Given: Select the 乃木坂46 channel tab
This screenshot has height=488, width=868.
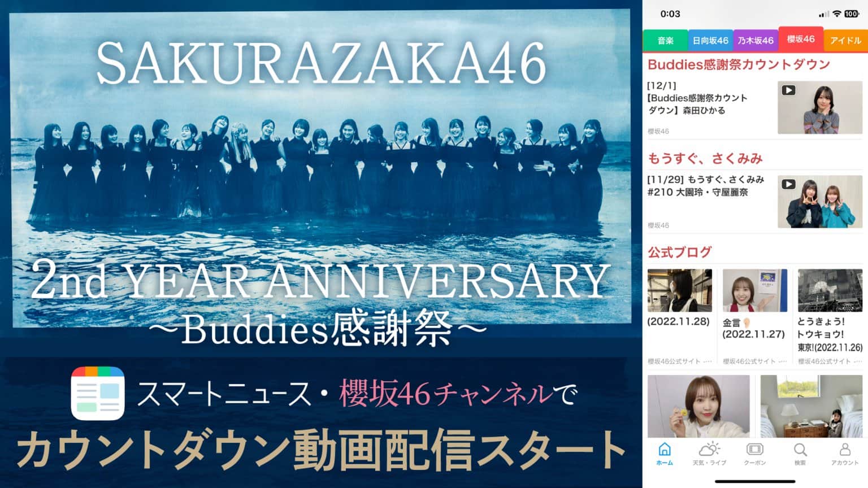Looking at the screenshot, I should click(x=756, y=41).
